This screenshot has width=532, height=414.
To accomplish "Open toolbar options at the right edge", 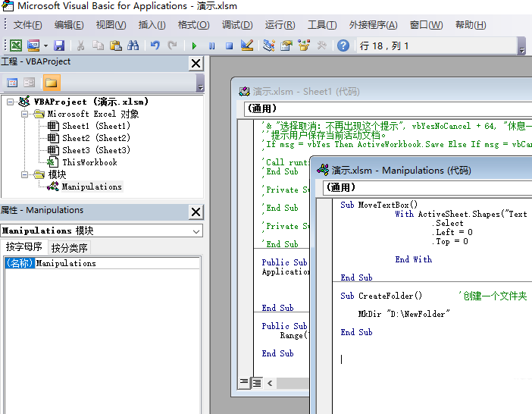I will (x=522, y=46).
